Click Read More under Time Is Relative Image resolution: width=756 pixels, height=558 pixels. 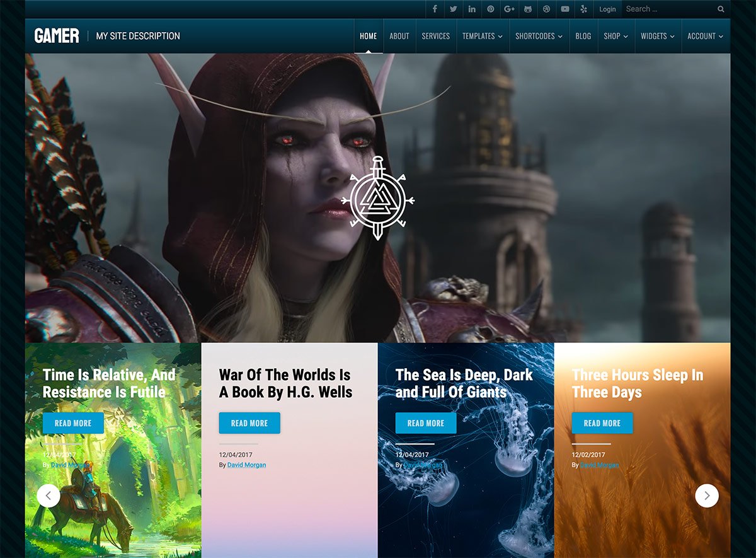(x=73, y=423)
